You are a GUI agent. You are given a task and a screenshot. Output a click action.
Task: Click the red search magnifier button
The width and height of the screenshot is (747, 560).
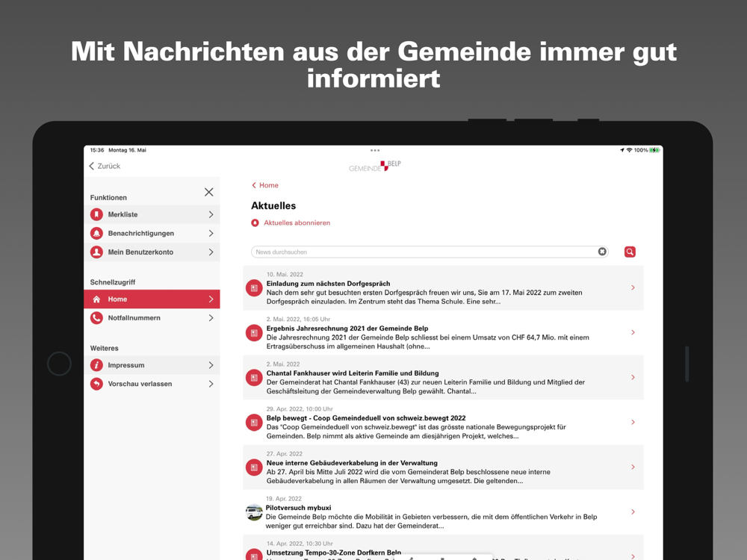pyautogui.click(x=630, y=252)
